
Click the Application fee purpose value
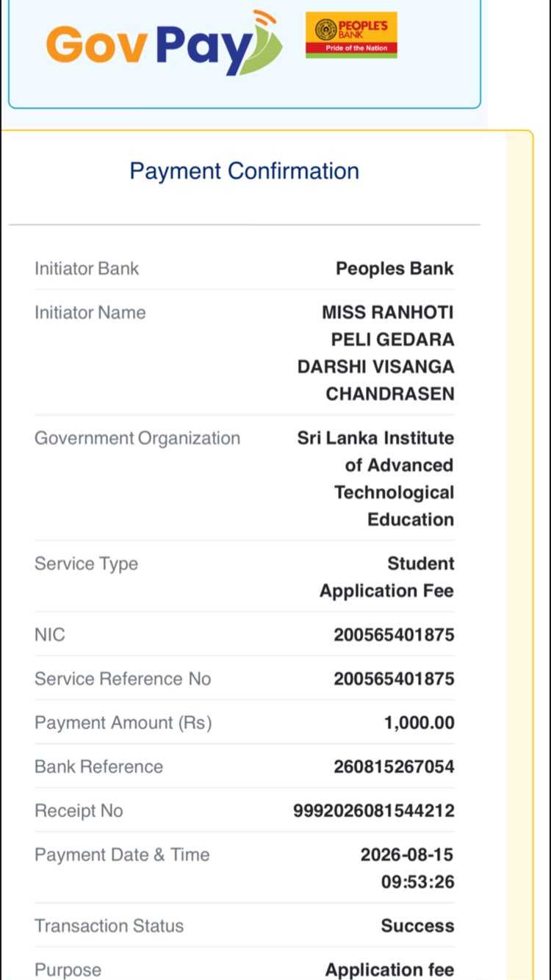[390, 970]
